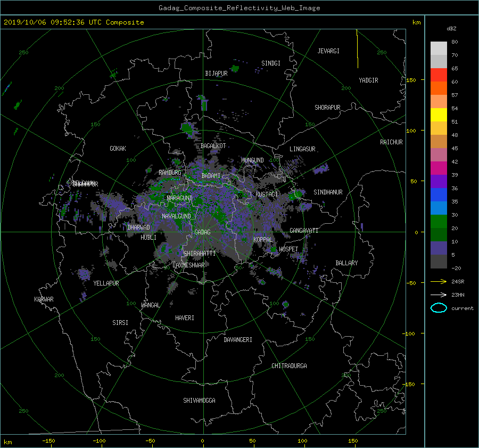This screenshot has width=479, height=448.
Task: Click the green echo cell north of BIJAPUR
Action: pos(235,68)
